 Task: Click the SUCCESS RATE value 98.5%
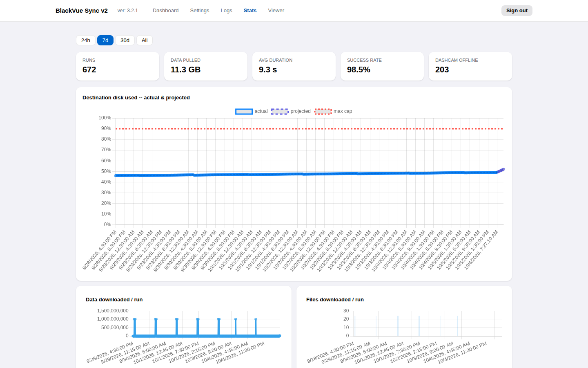pos(359,70)
